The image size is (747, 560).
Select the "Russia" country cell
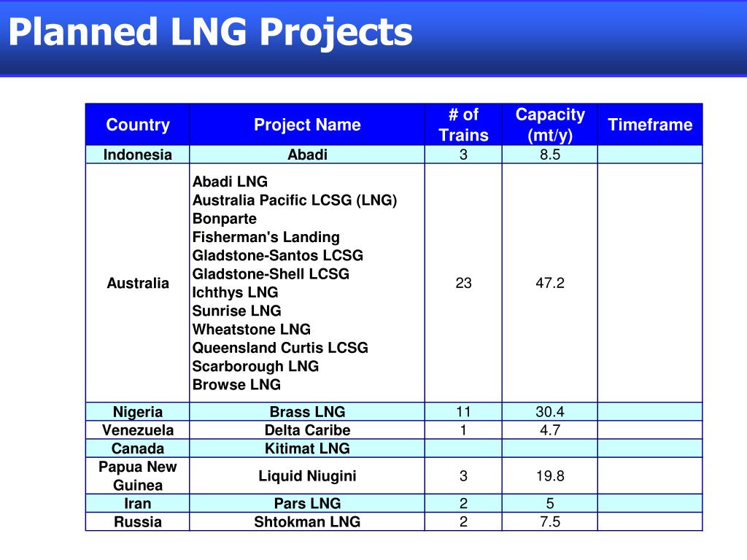pos(138,522)
